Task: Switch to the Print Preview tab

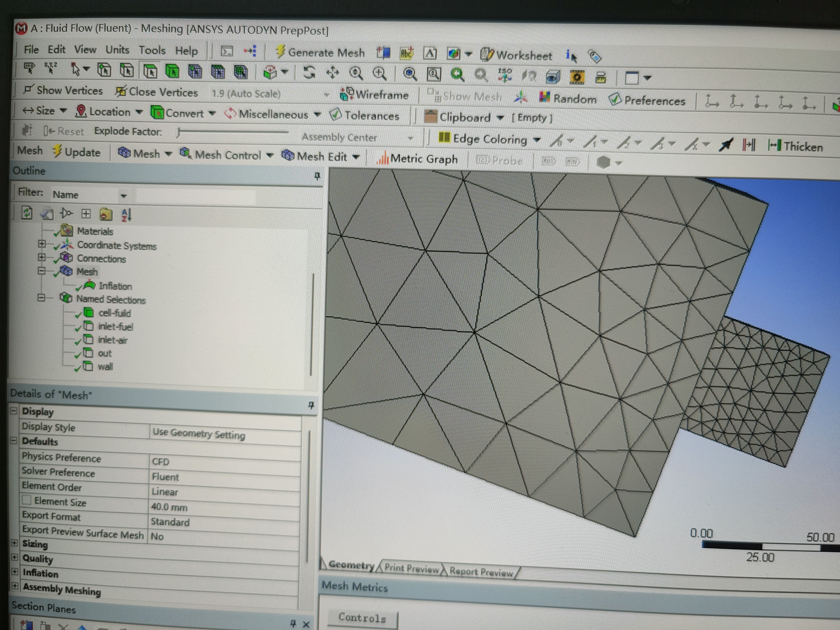Action: [x=411, y=568]
